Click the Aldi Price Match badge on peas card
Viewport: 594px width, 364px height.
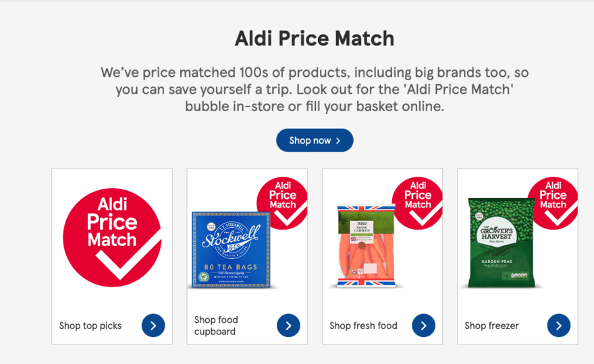pyautogui.click(x=553, y=203)
